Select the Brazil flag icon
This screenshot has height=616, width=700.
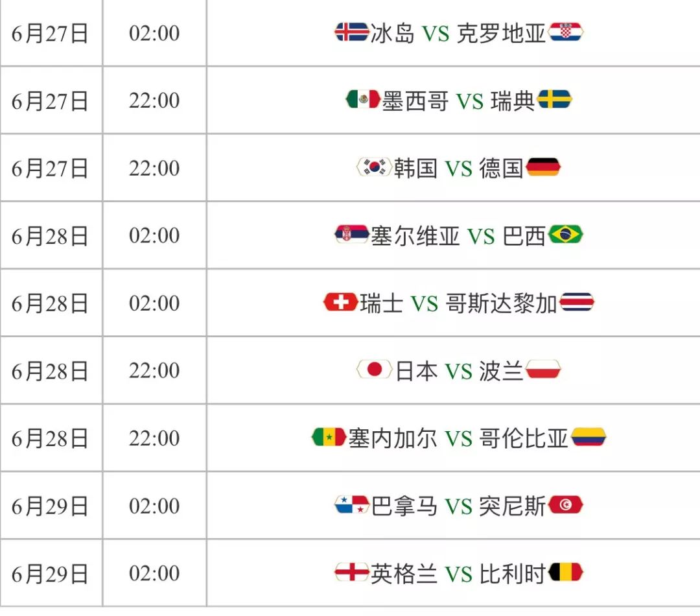point(566,234)
